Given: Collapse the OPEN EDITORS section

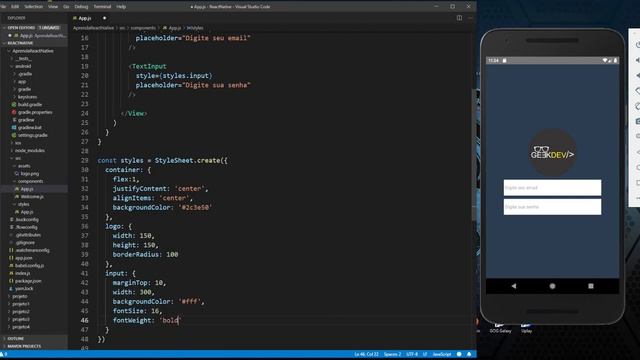Looking at the screenshot, I should coord(20,28).
